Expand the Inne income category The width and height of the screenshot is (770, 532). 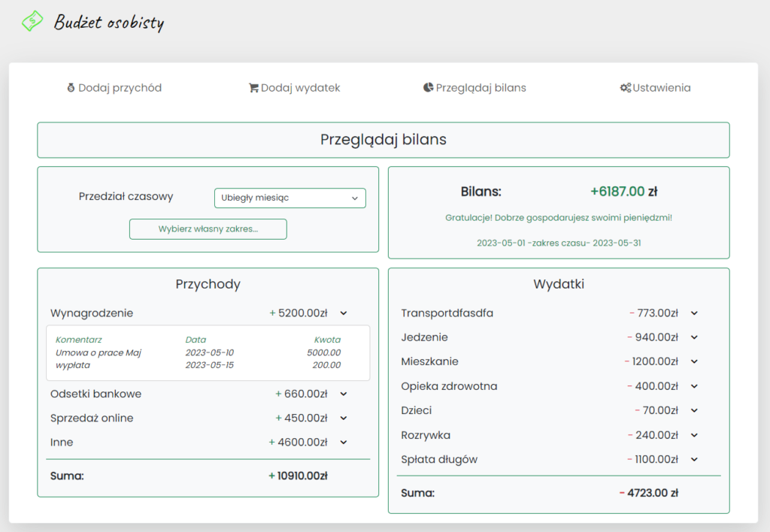pos(344,443)
